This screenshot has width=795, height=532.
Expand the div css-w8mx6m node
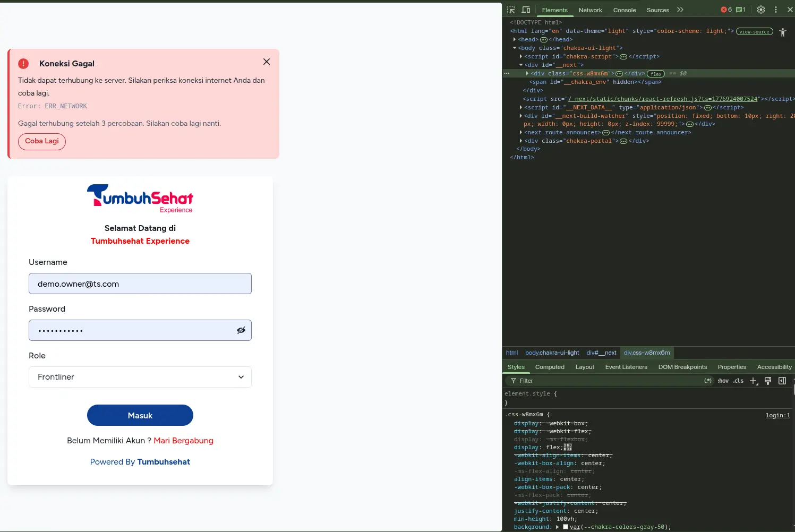[x=527, y=73]
